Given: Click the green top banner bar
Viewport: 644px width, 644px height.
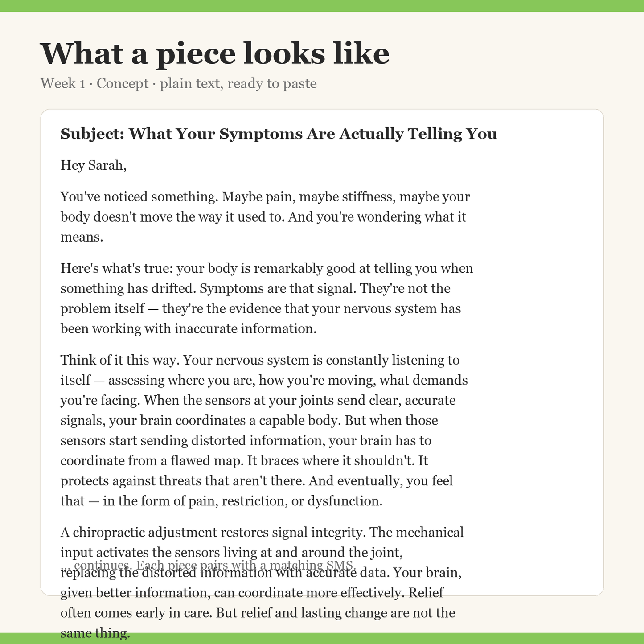Looking at the screenshot, I should (322, 6).
